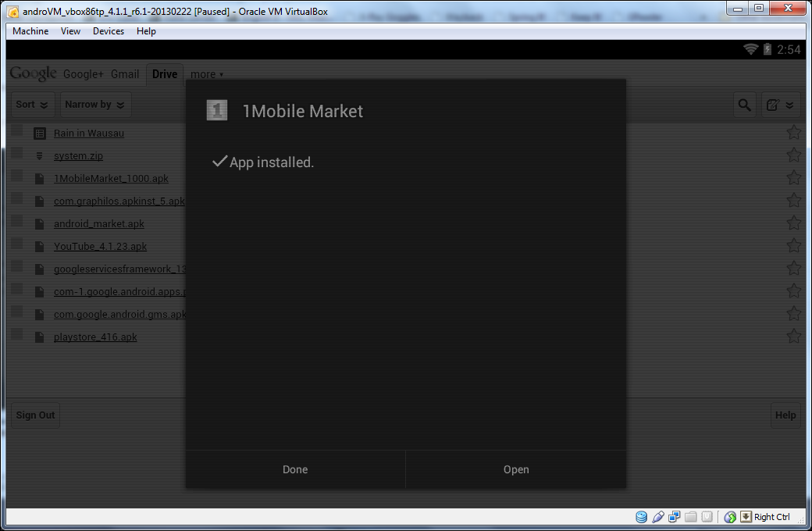Star the com-1.google.android.apps file

pos(793,290)
